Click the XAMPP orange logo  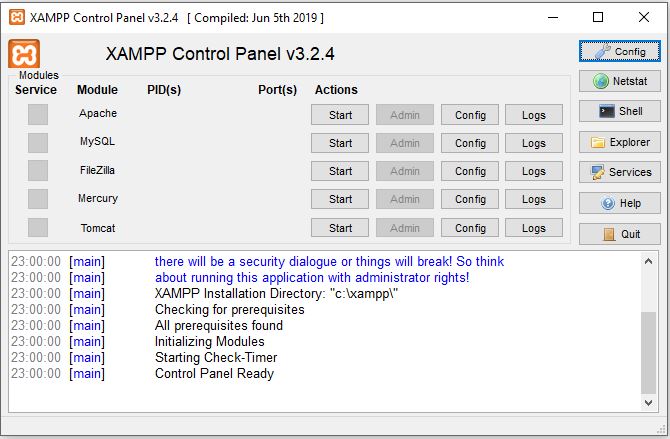pos(24,54)
